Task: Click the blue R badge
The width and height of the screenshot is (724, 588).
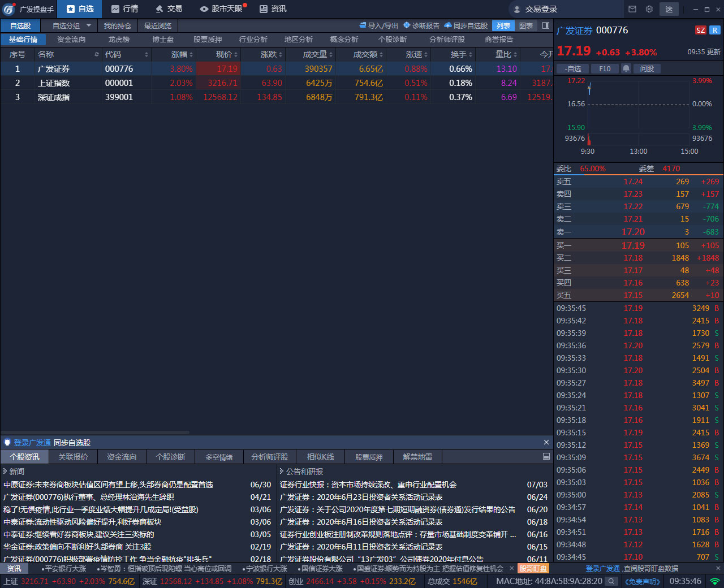Action: click(x=715, y=31)
